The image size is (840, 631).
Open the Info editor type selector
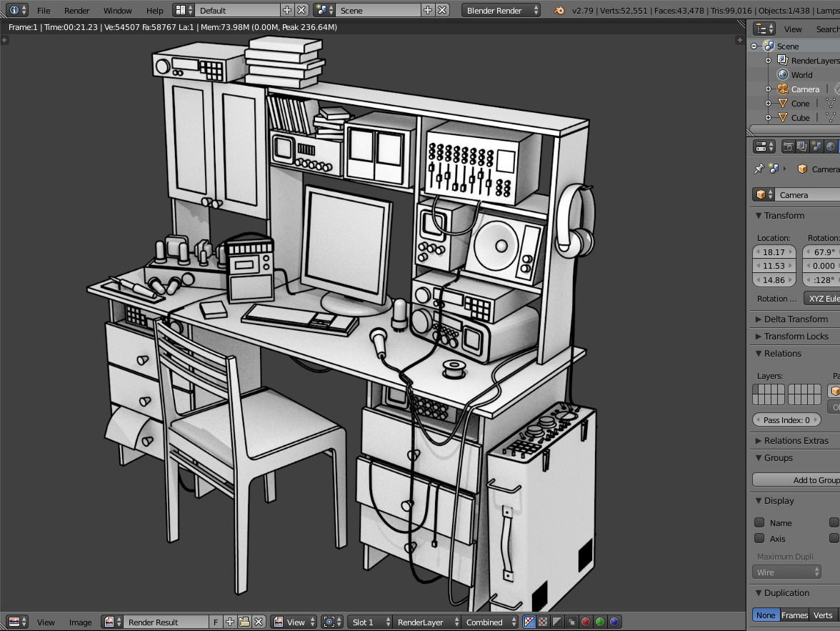pos(17,10)
